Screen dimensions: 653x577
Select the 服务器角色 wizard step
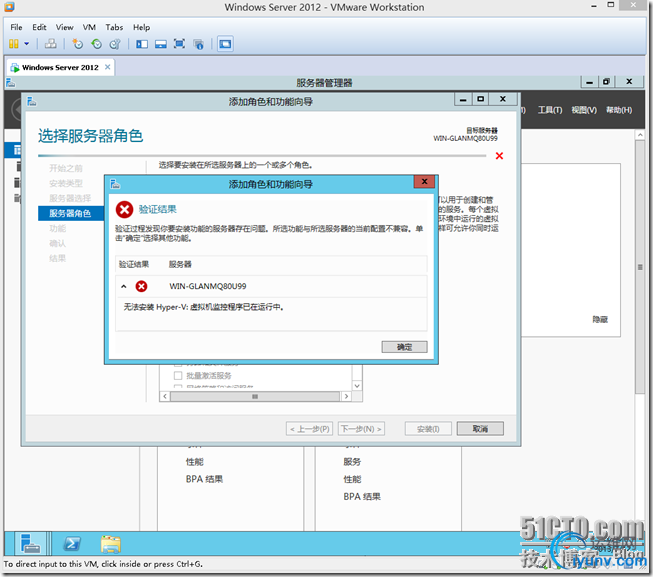point(71,214)
